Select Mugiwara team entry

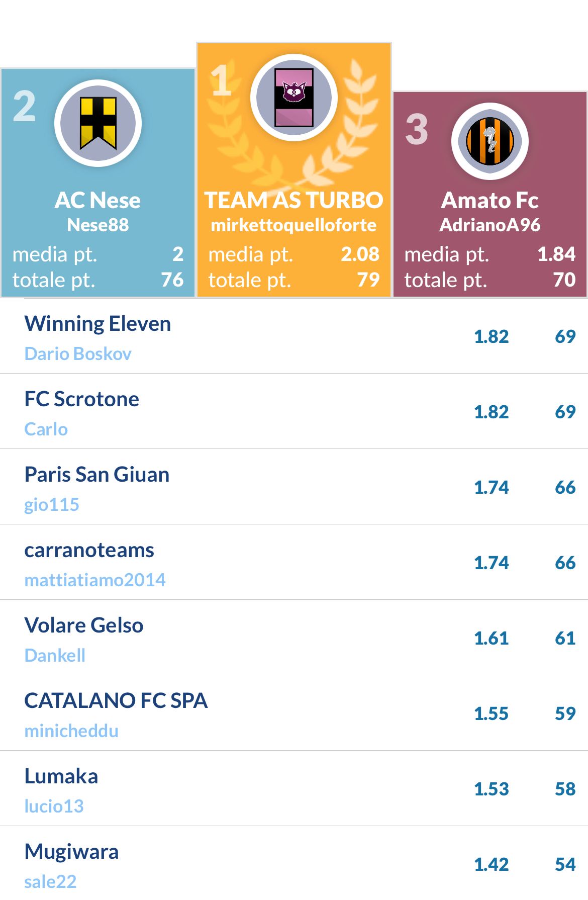point(71,851)
